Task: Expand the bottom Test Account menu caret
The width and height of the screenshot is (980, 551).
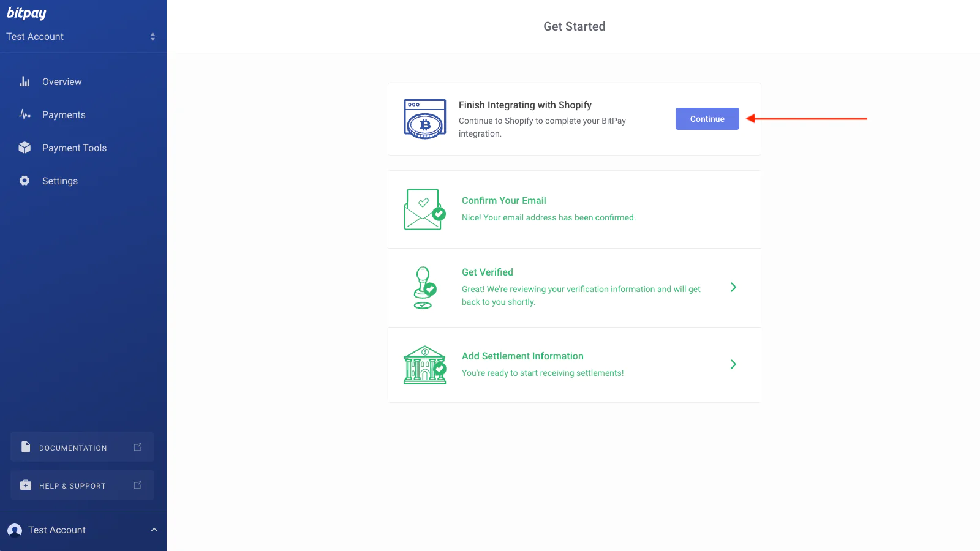Action: tap(154, 530)
